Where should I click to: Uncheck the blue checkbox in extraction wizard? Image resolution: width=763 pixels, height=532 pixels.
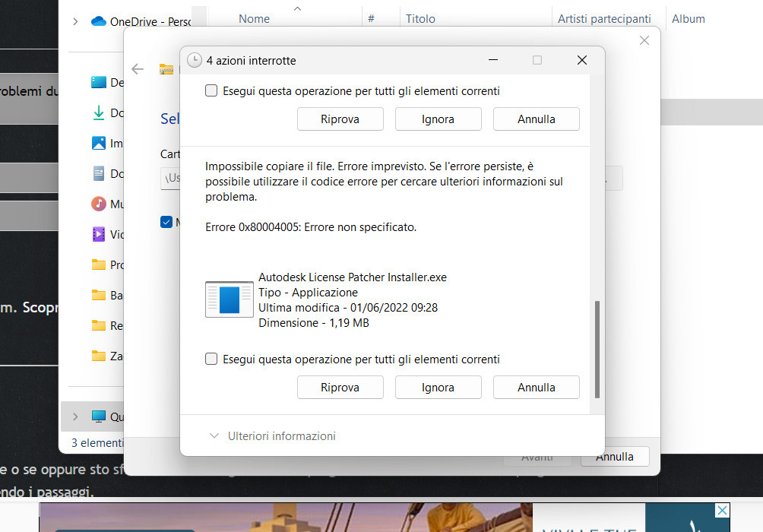coord(166,222)
